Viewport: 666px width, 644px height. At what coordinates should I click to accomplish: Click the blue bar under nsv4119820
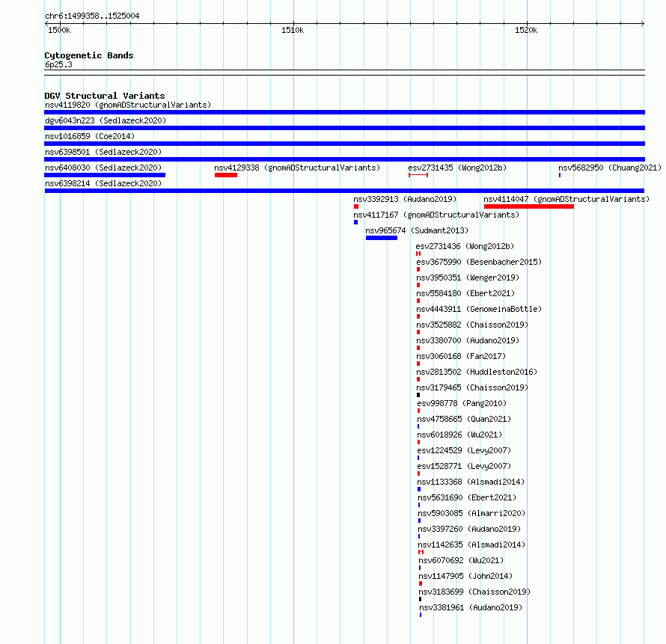(x=344, y=112)
